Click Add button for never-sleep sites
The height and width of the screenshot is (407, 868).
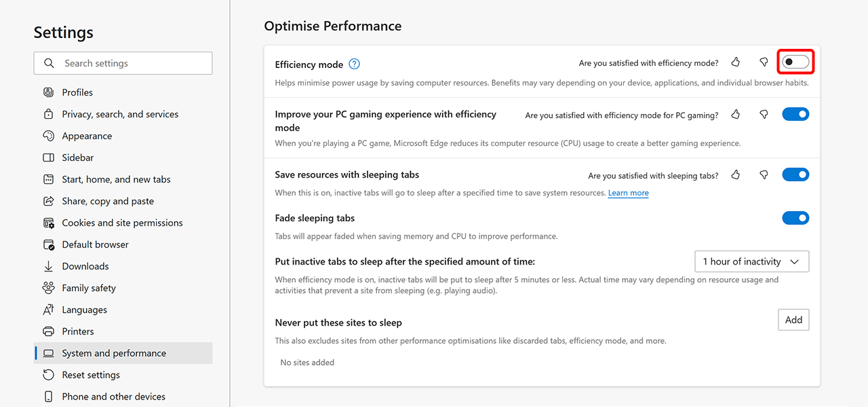click(793, 320)
